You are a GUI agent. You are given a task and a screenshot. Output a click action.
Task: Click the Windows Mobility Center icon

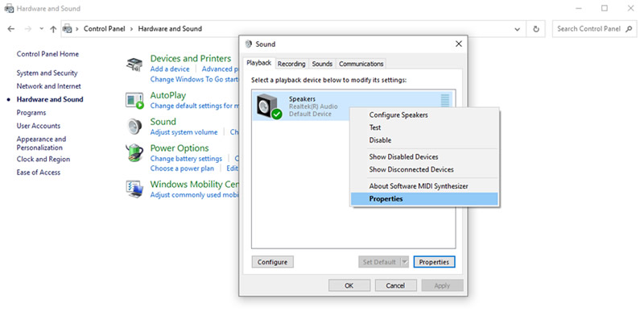tap(134, 189)
